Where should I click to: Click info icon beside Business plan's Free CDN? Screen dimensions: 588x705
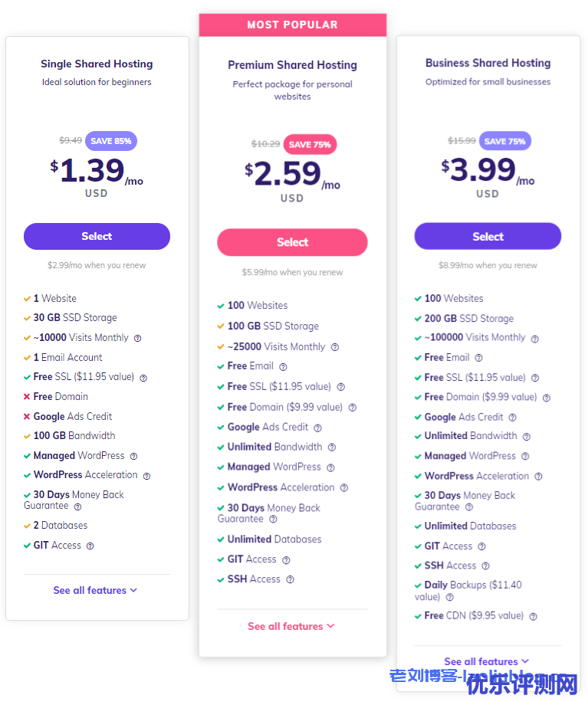pos(533,616)
